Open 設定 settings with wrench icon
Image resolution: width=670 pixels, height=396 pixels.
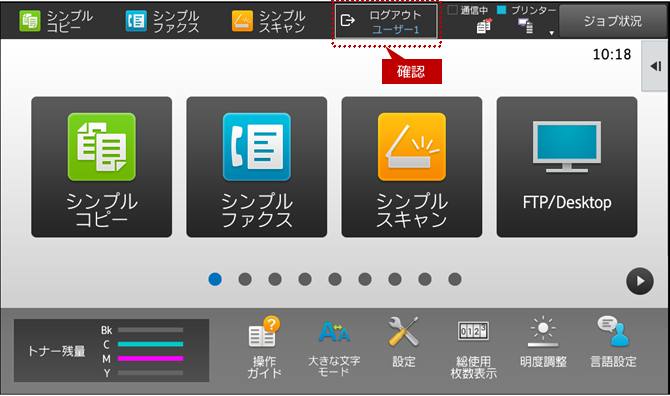point(404,343)
